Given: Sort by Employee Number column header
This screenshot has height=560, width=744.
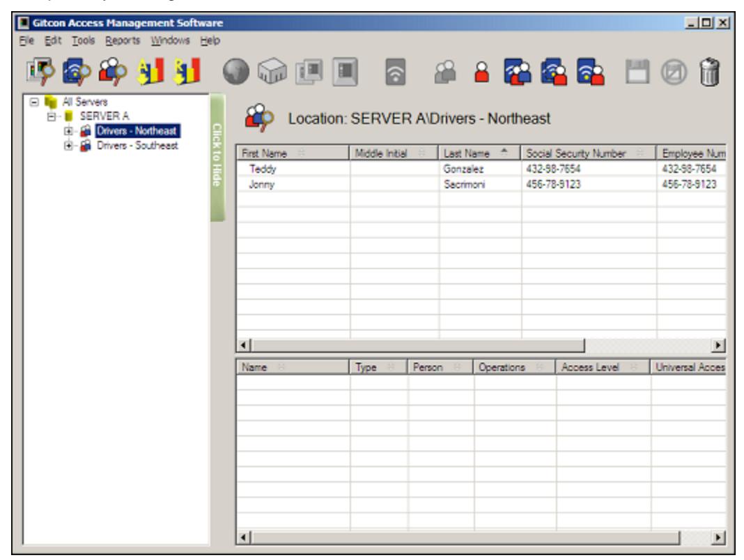Looking at the screenshot, I should pyautogui.click(x=691, y=153).
